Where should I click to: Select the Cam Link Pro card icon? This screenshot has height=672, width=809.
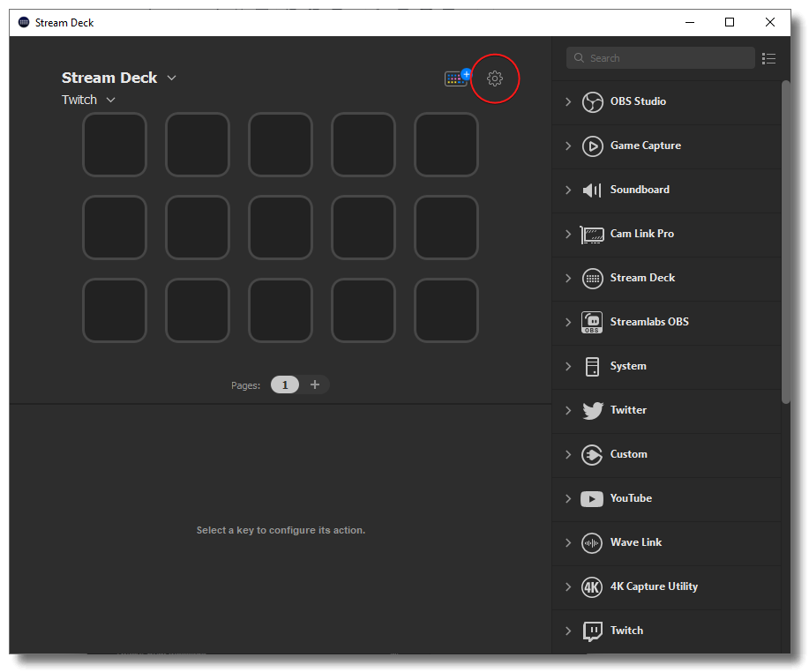click(x=592, y=235)
